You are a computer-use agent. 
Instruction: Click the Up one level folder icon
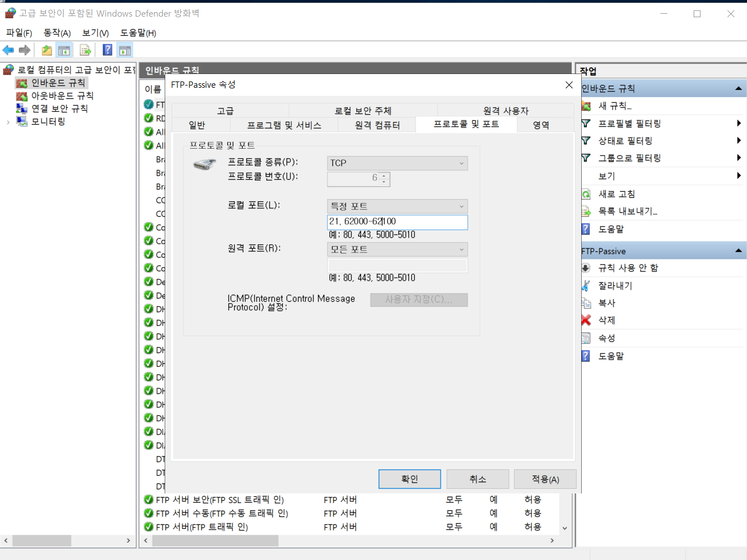[x=46, y=50]
